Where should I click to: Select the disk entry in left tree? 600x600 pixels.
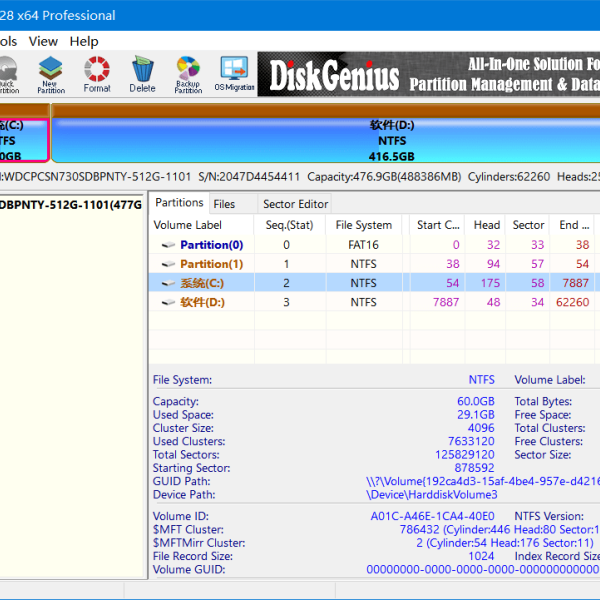(71, 205)
